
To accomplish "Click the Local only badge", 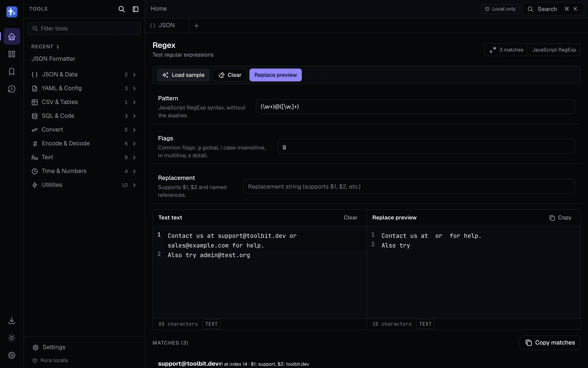I will click(x=500, y=9).
